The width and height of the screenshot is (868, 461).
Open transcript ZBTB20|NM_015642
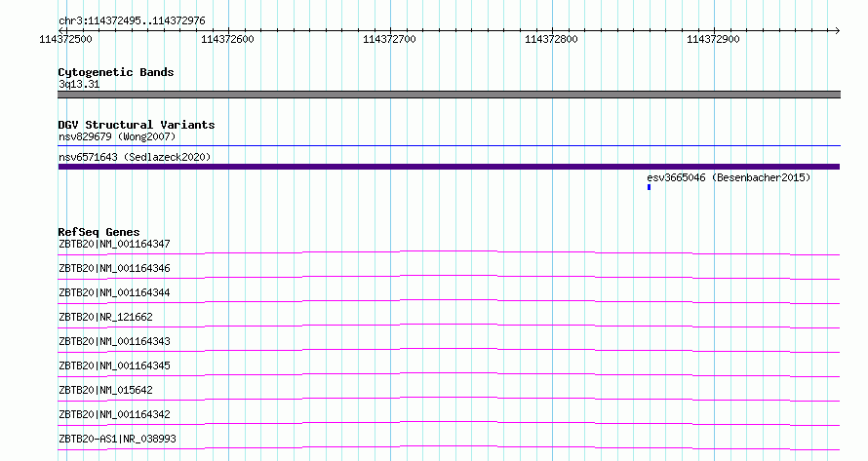coord(105,390)
